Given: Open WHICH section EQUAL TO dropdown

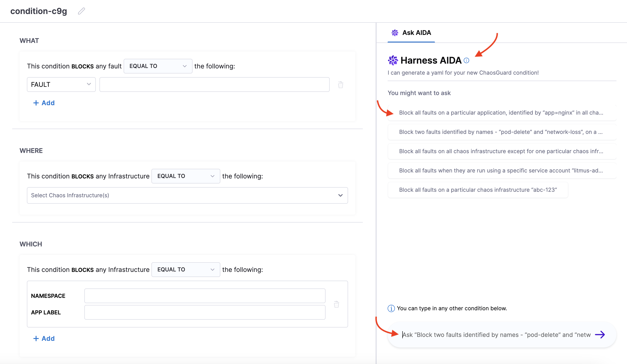Looking at the screenshot, I should point(186,270).
